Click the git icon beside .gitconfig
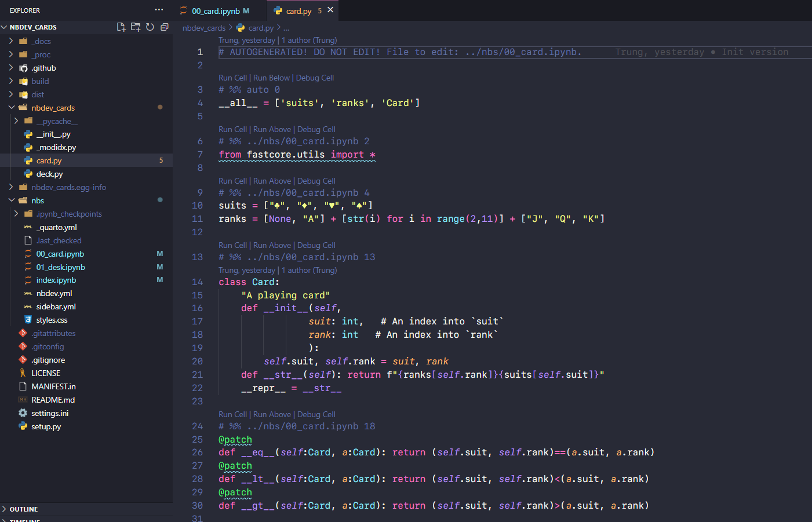The width and height of the screenshot is (812, 522). (x=23, y=346)
